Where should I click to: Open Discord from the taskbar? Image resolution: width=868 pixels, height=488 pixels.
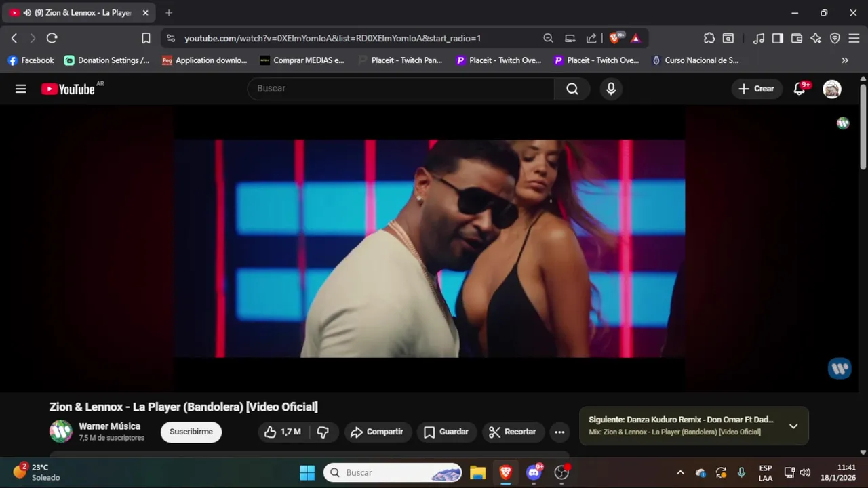pyautogui.click(x=534, y=472)
